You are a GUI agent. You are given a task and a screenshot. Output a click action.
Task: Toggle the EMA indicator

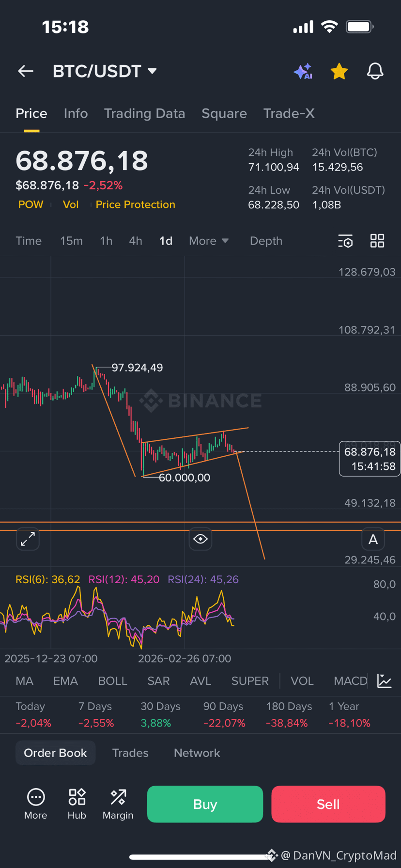(65, 681)
